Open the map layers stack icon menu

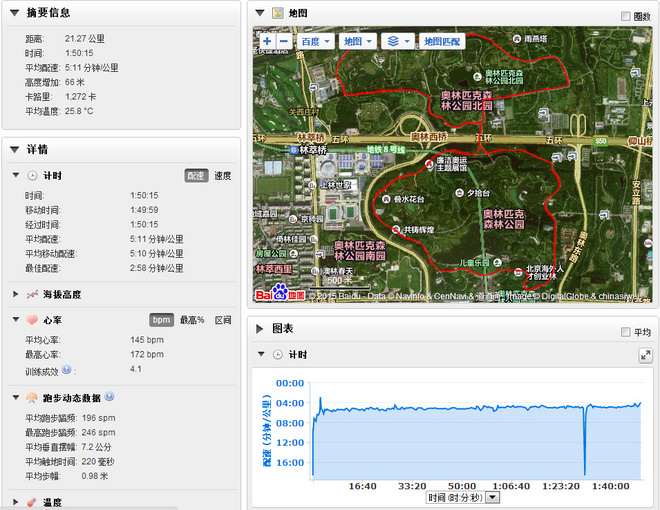coord(397,42)
